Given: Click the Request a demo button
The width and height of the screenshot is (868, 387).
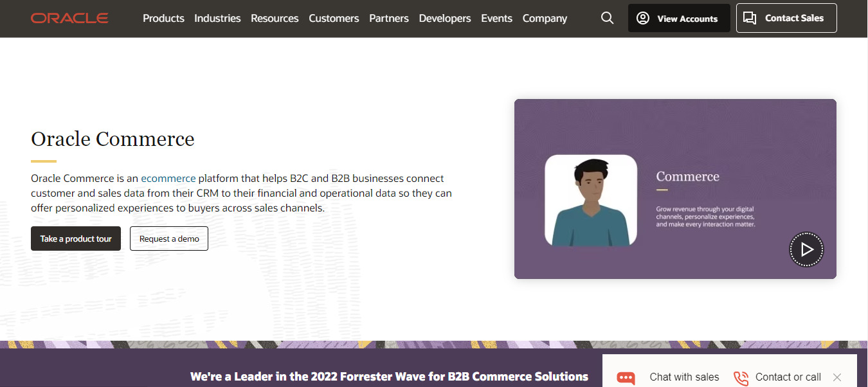Looking at the screenshot, I should pyautogui.click(x=169, y=239).
